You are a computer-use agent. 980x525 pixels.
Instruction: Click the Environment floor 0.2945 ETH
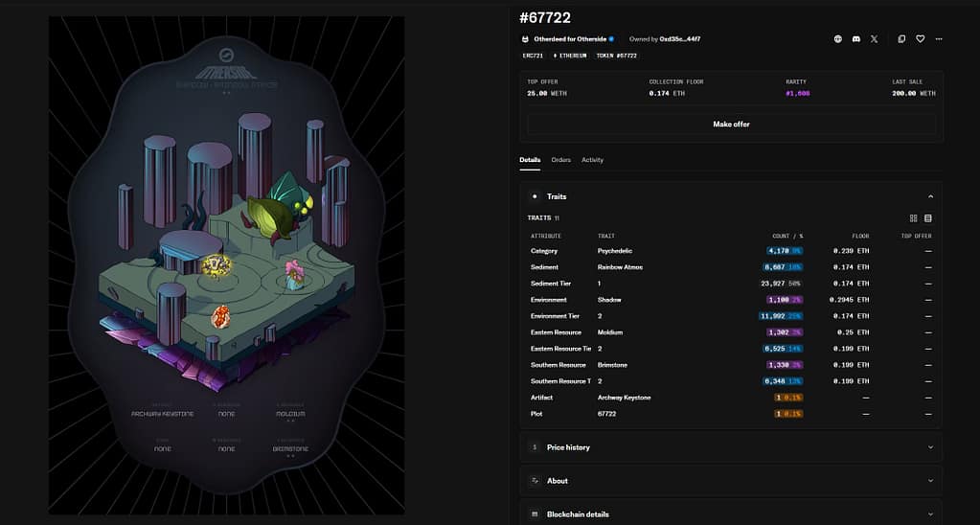(849, 299)
